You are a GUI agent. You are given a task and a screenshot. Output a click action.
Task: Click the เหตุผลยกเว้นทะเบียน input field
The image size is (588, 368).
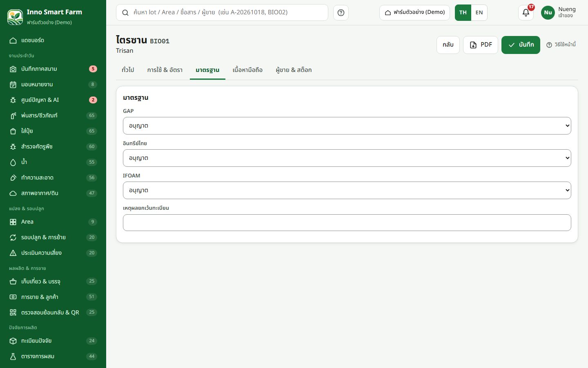tap(347, 222)
